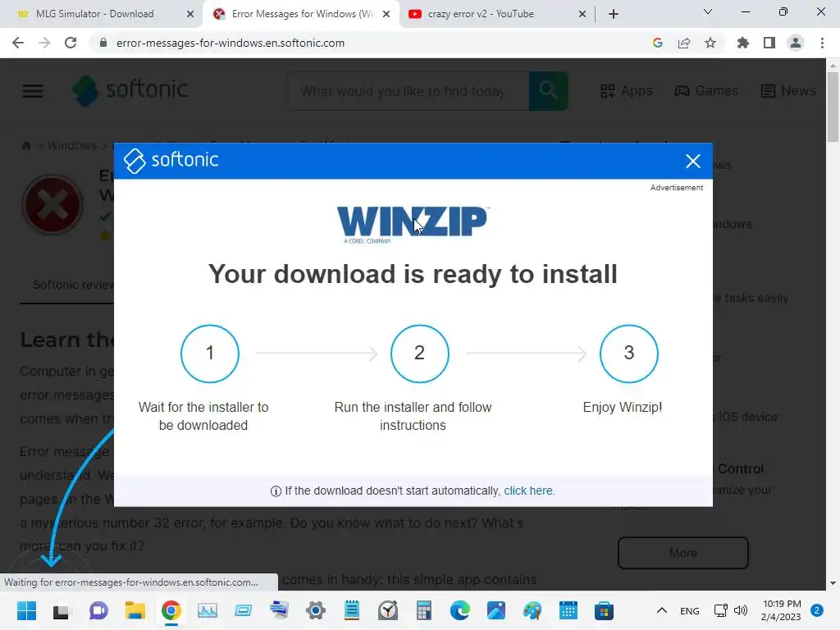Viewport: 840px width, 630px height.
Task: Open the Softonic review tab
Action: pyautogui.click(x=73, y=285)
